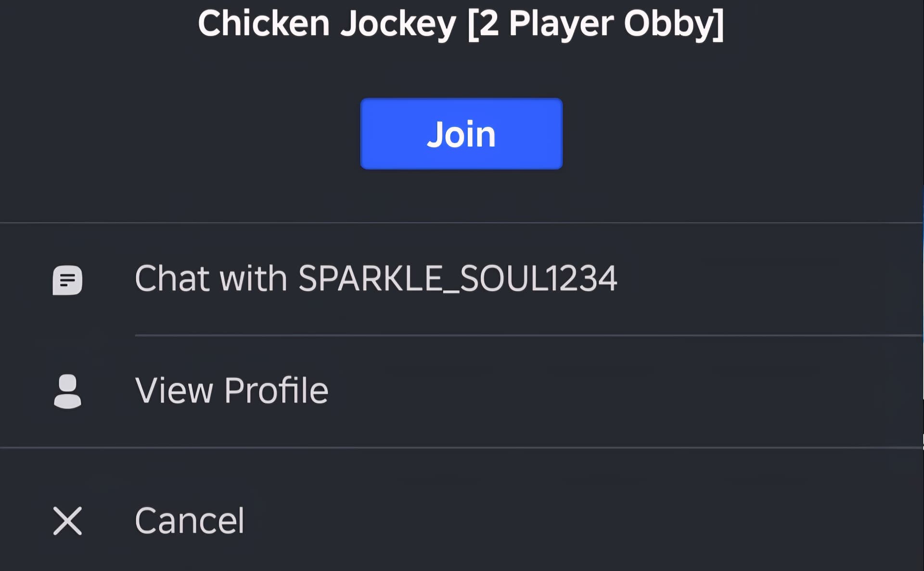Select the chat bubble icon
924x571 pixels.
coord(67,280)
